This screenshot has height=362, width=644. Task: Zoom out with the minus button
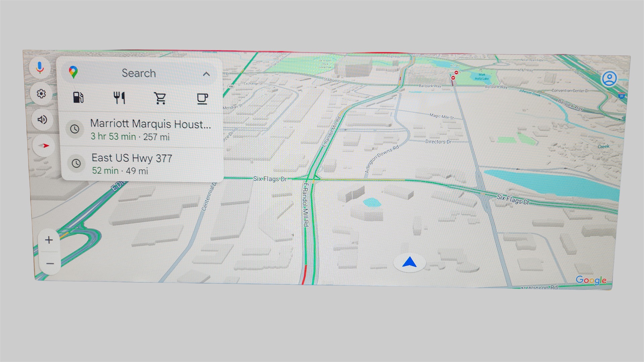click(50, 263)
